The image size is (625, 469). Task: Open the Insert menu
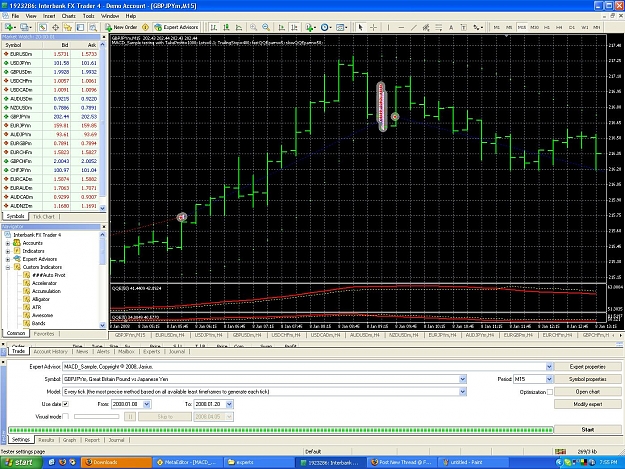49,16
